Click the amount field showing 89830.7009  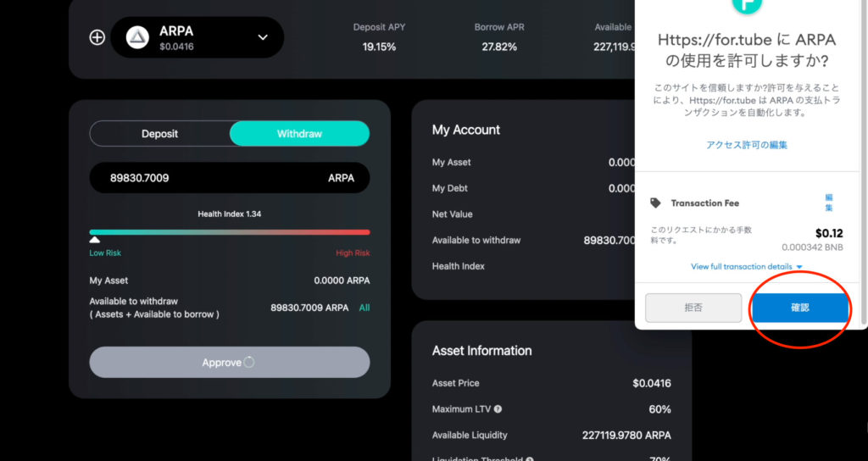229,178
